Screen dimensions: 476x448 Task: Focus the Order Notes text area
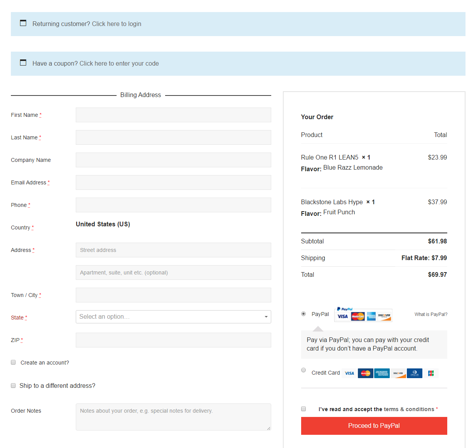[173, 417]
